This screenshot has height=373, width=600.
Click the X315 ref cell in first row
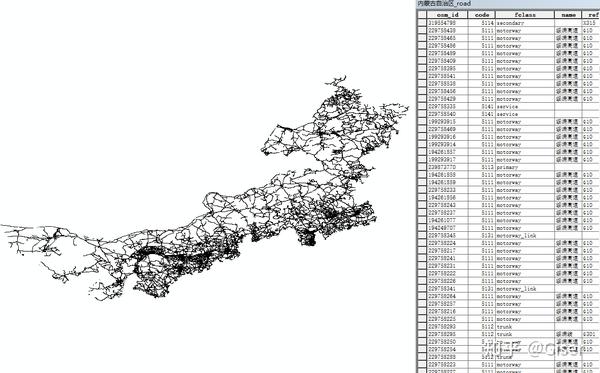[591, 23]
